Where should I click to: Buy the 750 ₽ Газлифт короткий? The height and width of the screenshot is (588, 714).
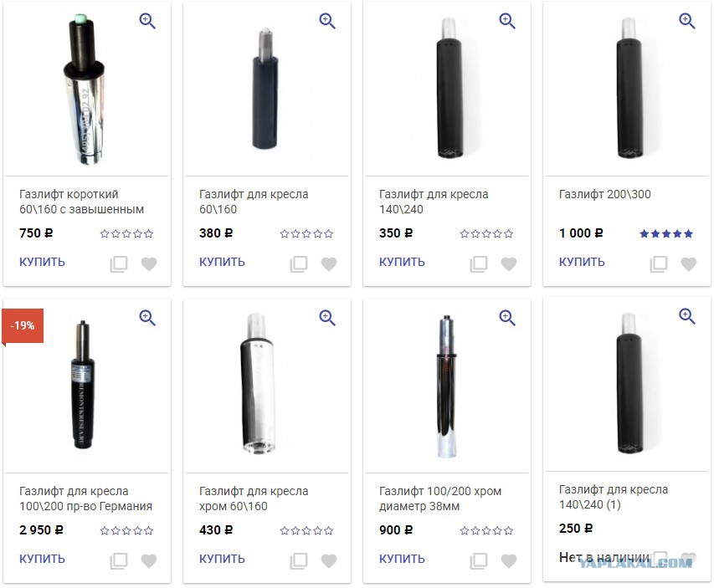tap(42, 262)
